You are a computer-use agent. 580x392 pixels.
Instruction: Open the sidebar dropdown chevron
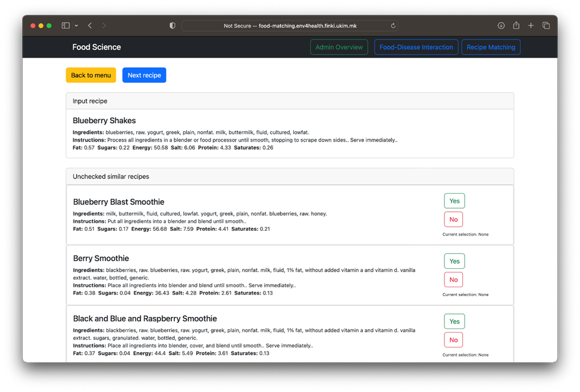[76, 26]
